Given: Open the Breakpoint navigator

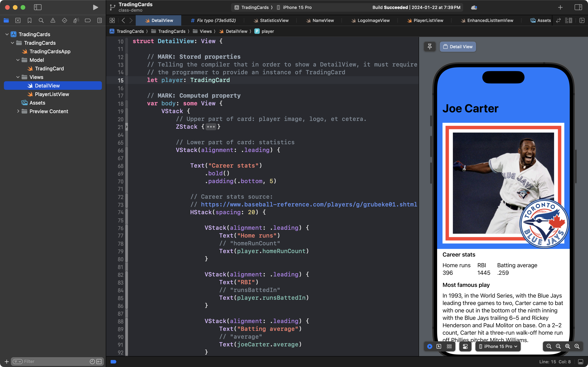Looking at the screenshot, I should point(88,20).
